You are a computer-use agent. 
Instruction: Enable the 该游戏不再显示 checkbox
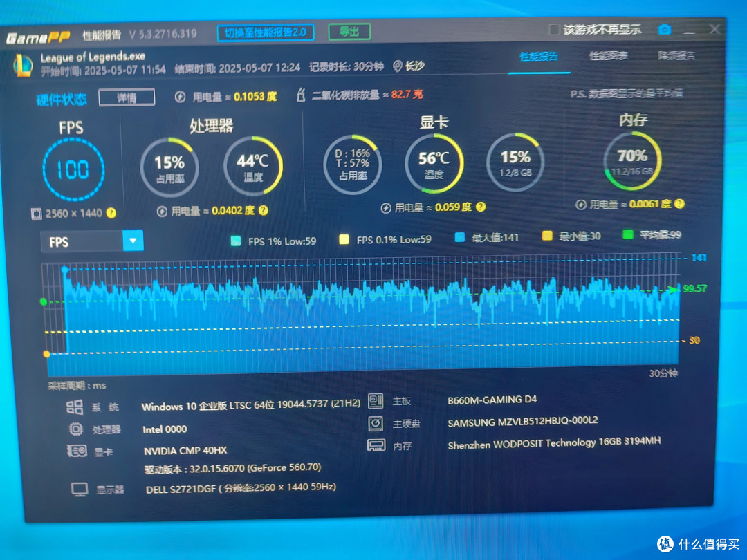(553, 30)
